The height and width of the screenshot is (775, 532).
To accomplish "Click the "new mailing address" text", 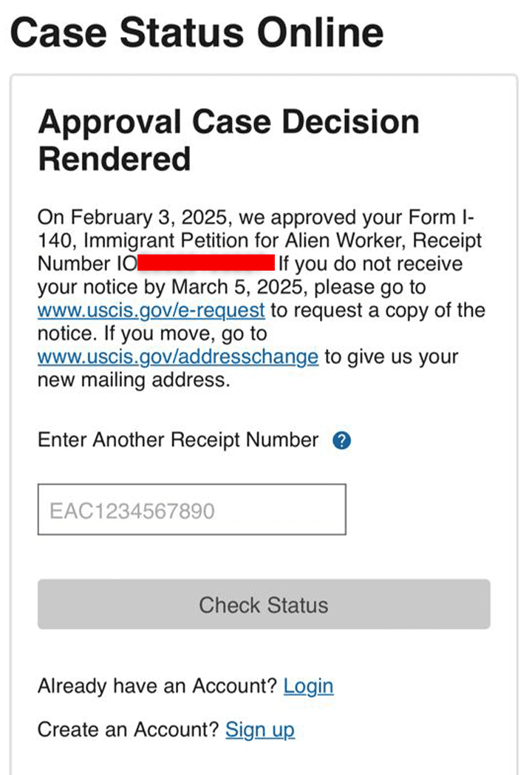I will (134, 380).
